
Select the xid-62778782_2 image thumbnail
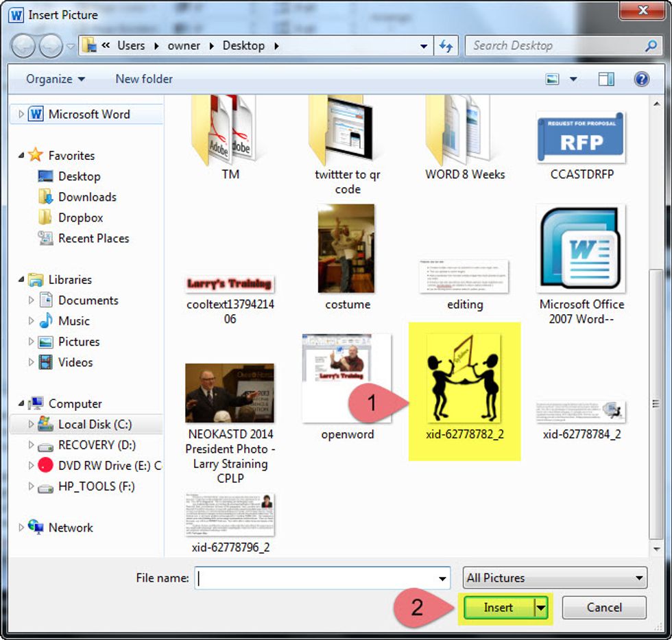pos(464,379)
